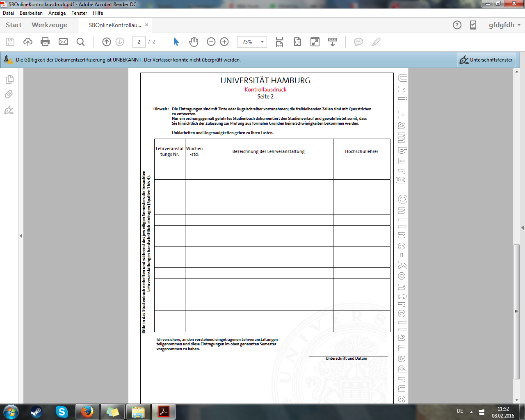Go to previous page arrow
Viewport: 525px width, 420px height.
(107, 42)
